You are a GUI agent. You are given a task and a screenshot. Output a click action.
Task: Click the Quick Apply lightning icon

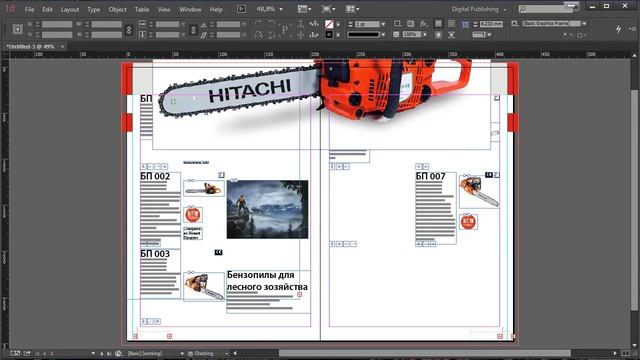coord(618,29)
